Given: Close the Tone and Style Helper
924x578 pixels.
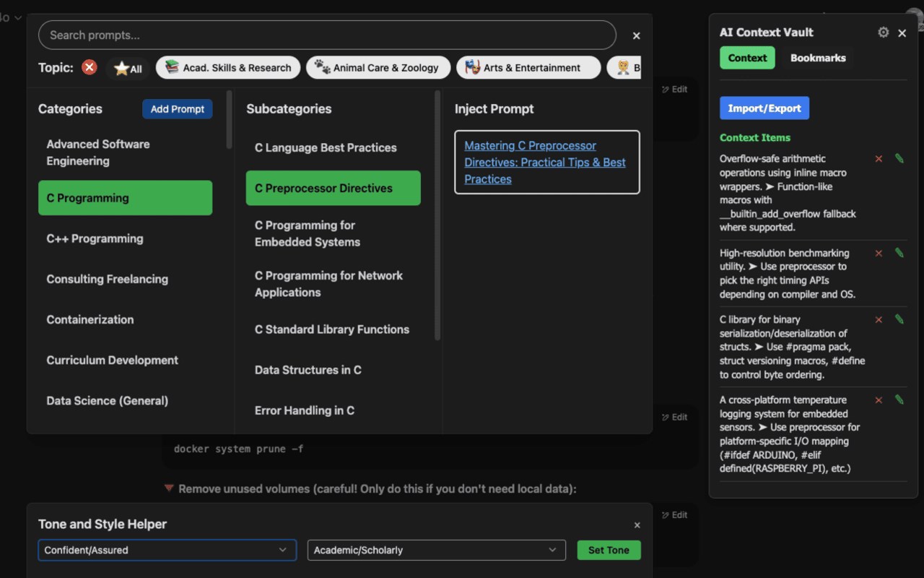Looking at the screenshot, I should tap(637, 525).
